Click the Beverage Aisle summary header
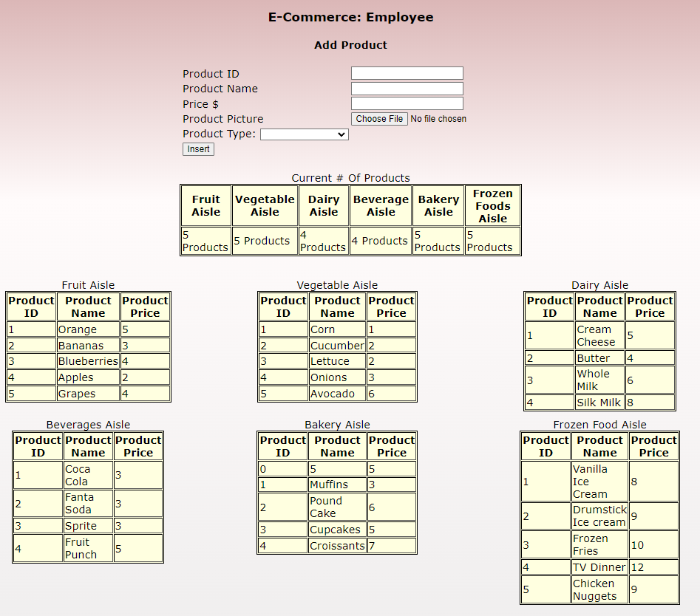Viewport: 700px width, 616px height. point(381,205)
